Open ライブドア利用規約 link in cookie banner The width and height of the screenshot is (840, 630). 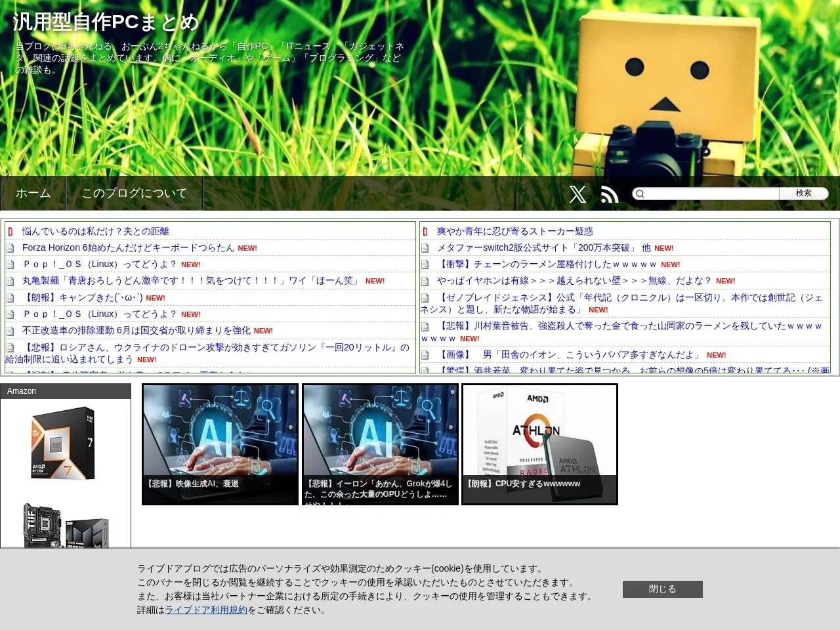[206, 610]
